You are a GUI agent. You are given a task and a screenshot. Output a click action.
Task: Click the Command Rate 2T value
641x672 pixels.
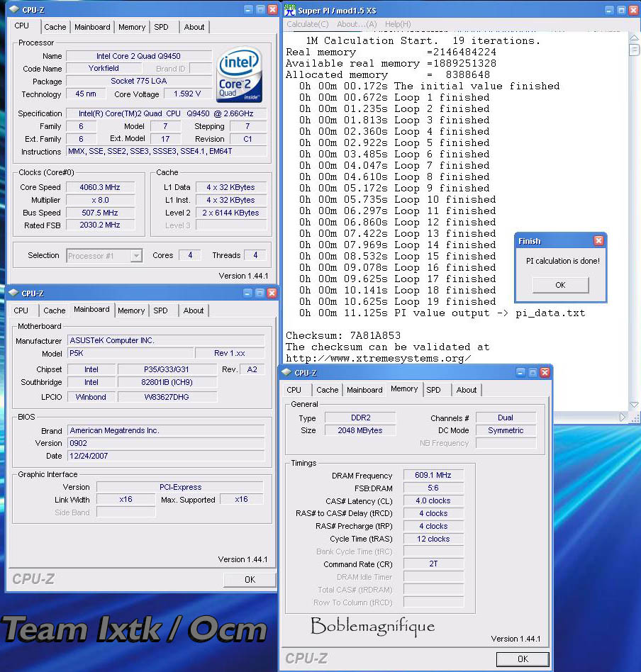pos(433,564)
